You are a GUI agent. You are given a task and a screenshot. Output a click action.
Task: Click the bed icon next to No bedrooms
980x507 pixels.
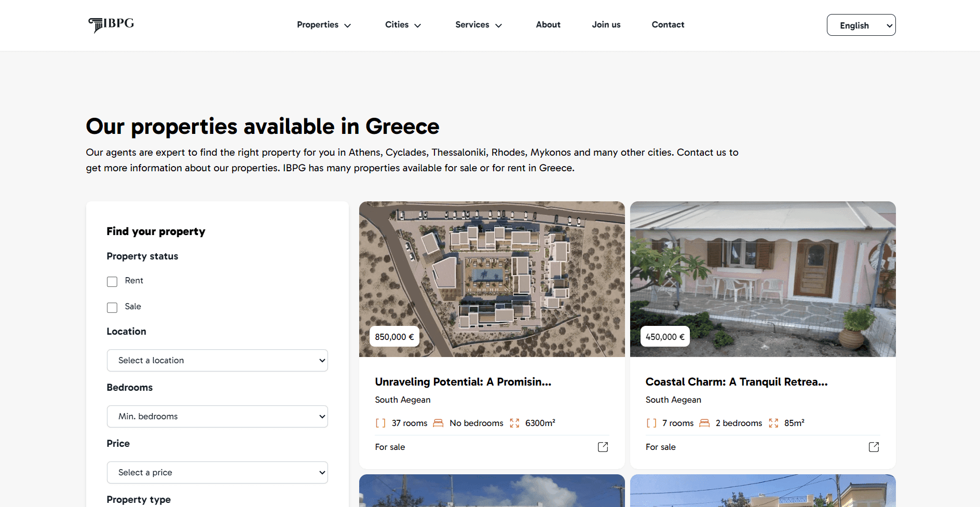[x=439, y=423]
